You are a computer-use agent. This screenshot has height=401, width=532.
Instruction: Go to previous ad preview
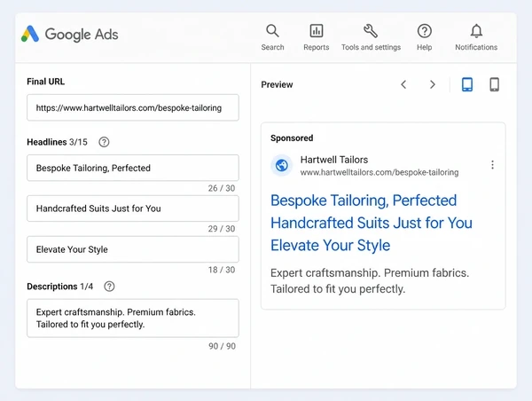tap(403, 84)
